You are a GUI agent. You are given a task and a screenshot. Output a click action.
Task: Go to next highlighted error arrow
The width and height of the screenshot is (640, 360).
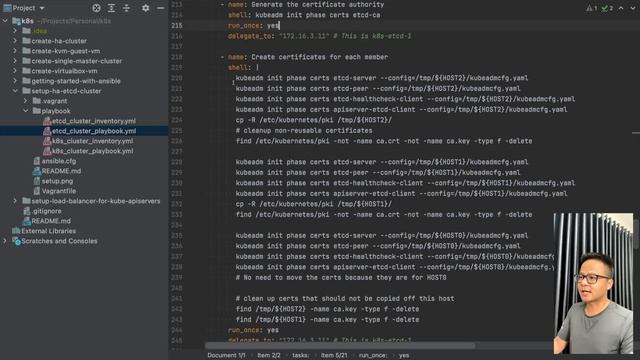coord(632,8)
